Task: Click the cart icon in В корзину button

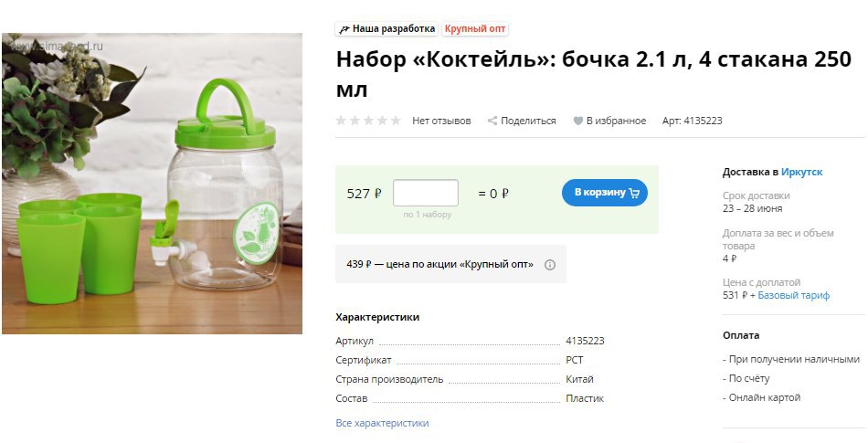Action: click(x=634, y=193)
